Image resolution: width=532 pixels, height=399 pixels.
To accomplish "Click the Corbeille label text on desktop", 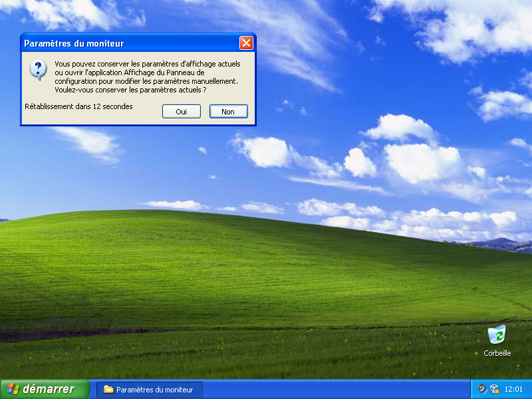I will click(497, 353).
